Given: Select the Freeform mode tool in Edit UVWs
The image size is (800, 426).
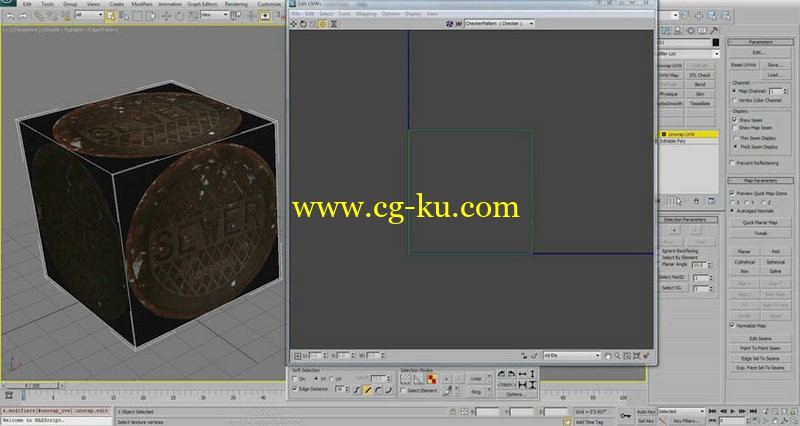Looking at the screenshot, I should point(323,24).
